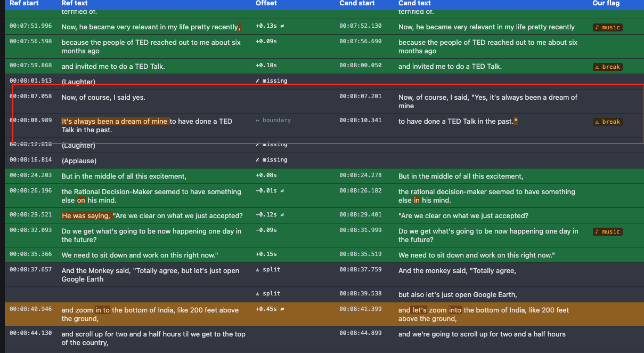
Task: Click the highlighted 'He was saying,' text
Action: coord(86,215)
